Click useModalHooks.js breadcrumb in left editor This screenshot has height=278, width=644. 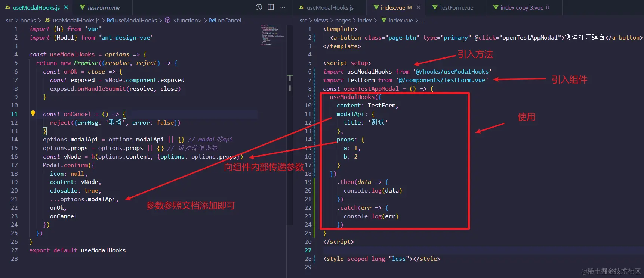tap(76, 21)
